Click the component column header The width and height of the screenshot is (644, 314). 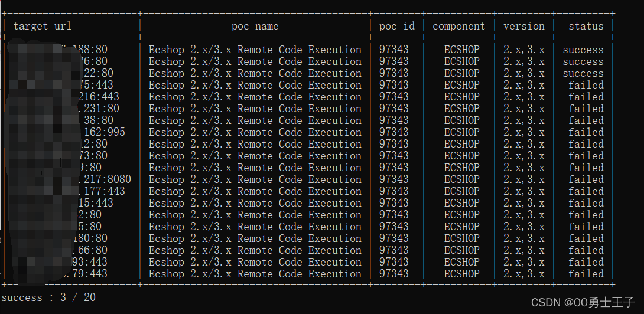coord(458,27)
